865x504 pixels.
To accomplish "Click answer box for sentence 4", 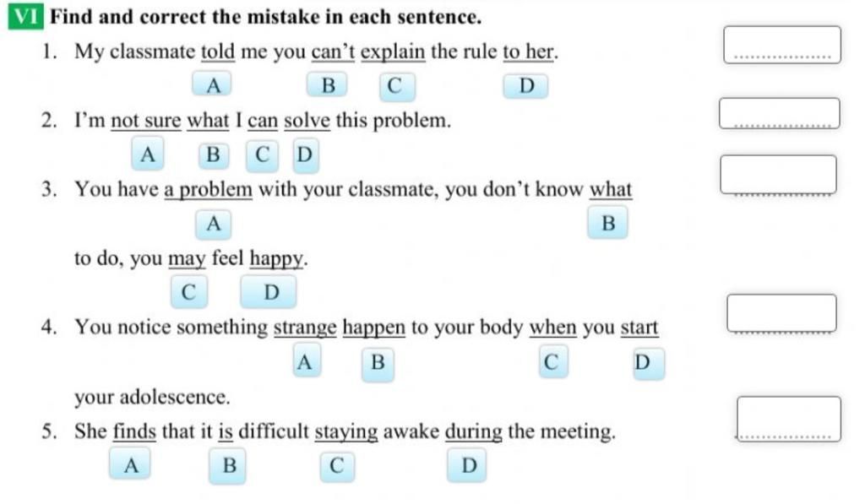I will point(781,313).
